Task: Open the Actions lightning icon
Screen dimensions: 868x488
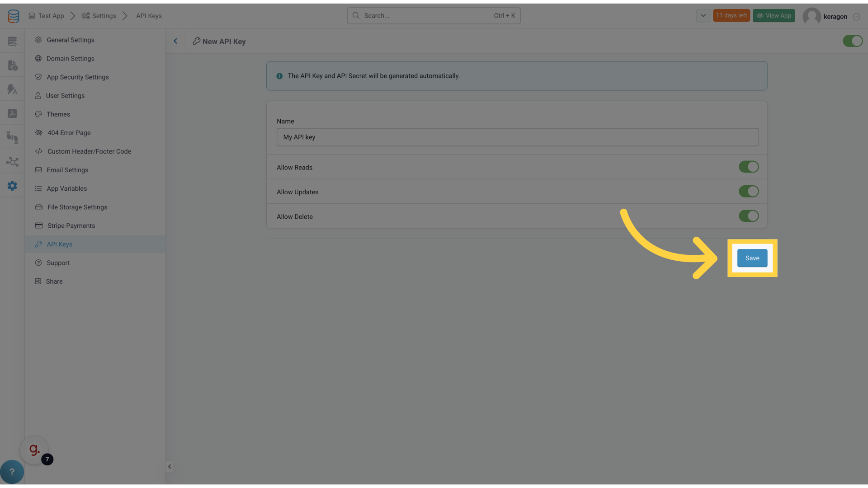Action: pos(12,89)
